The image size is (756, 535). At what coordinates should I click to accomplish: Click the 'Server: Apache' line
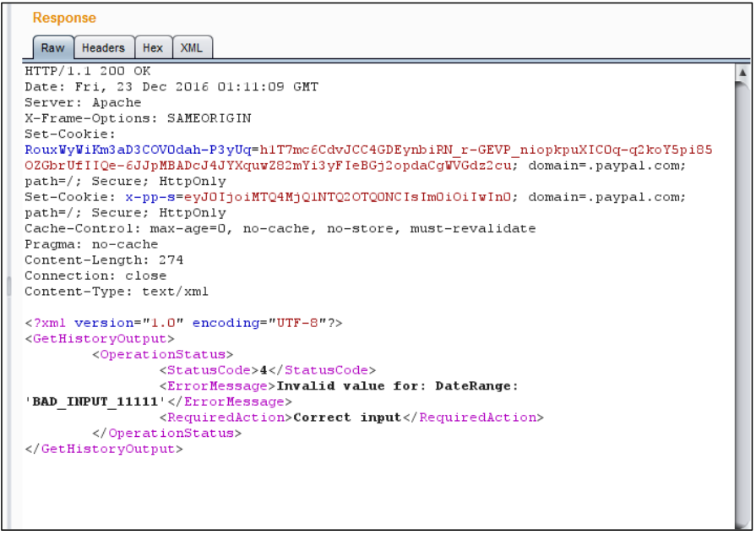[83, 103]
